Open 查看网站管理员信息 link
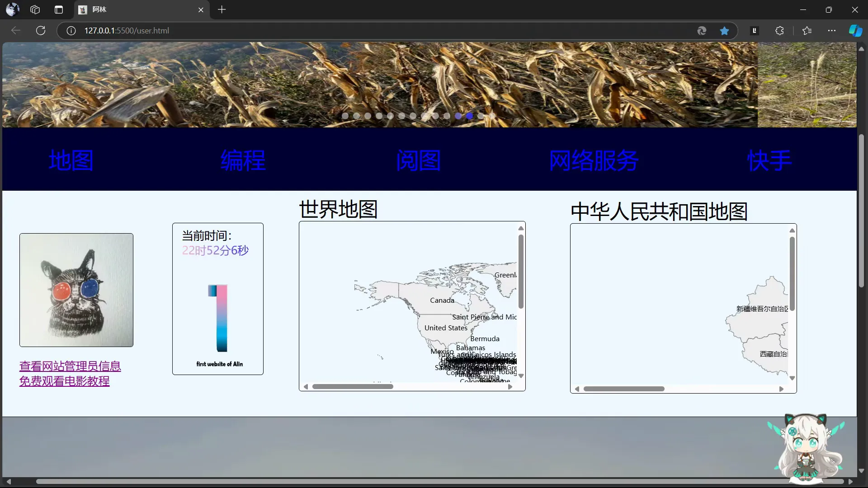The image size is (868, 488). (70, 366)
